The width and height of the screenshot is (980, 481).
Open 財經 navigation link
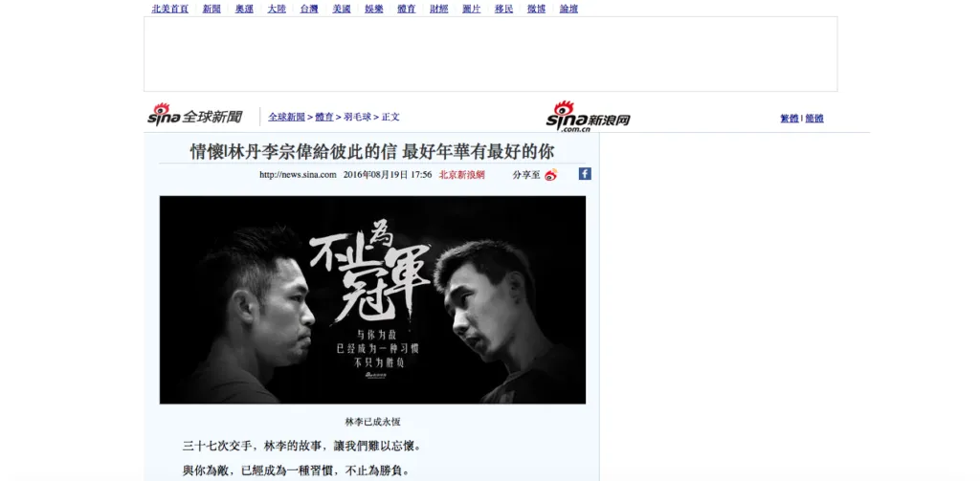(x=439, y=9)
